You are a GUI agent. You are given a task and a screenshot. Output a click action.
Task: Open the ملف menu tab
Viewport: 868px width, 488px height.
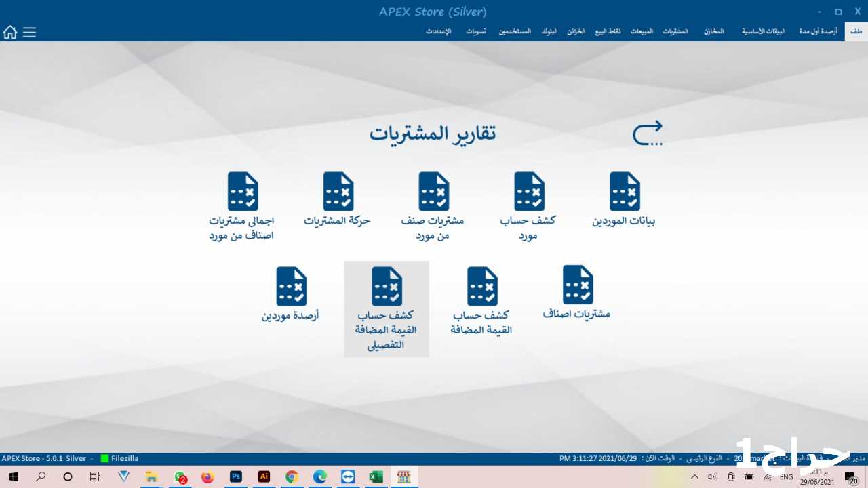[x=856, y=32]
